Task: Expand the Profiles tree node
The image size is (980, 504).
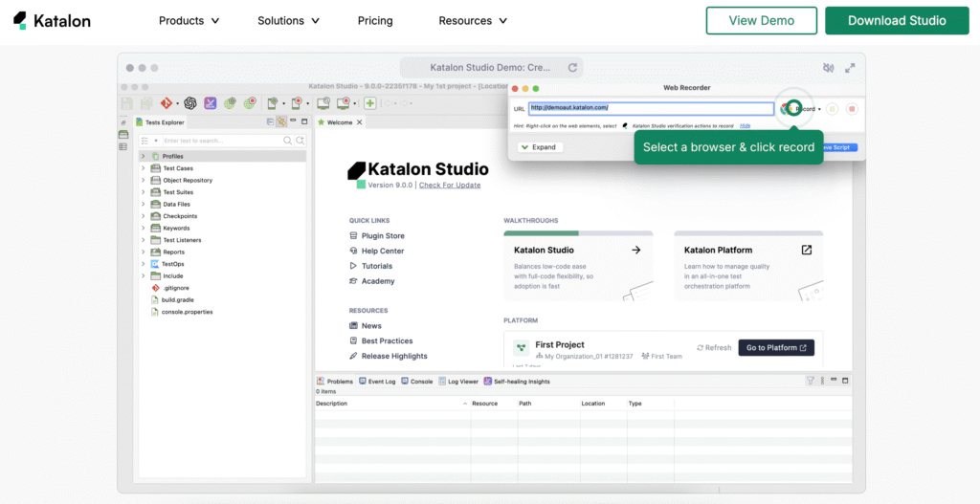Action: click(144, 156)
